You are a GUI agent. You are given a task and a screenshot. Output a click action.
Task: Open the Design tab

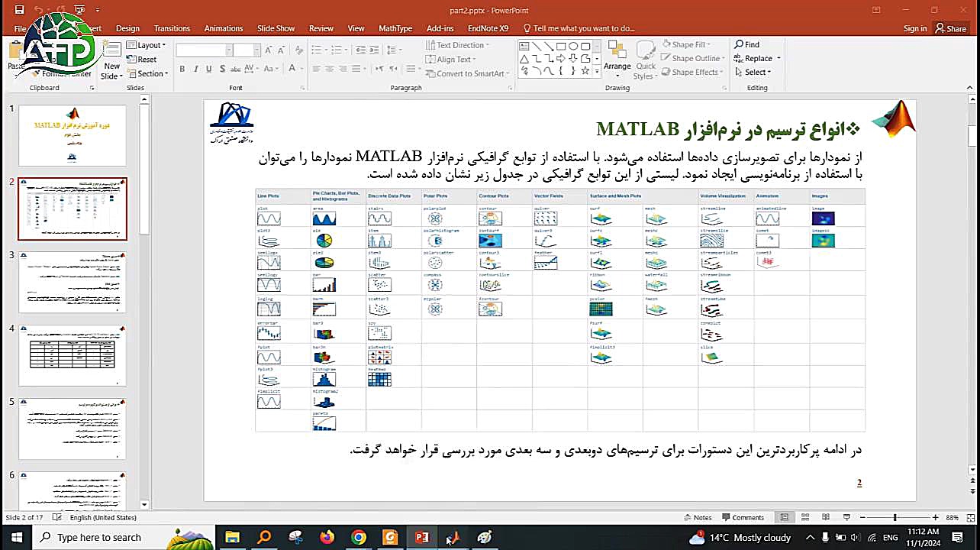point(127,28)
